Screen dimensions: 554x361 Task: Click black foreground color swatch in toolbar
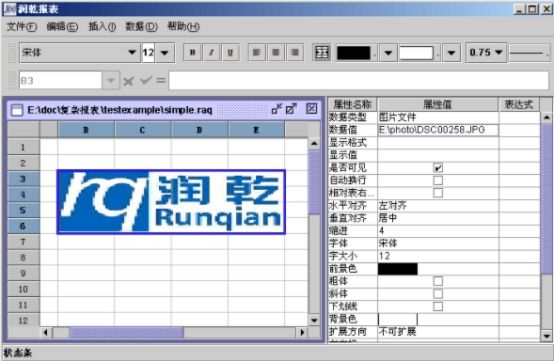pyautogui.click(x=354, y=53)
